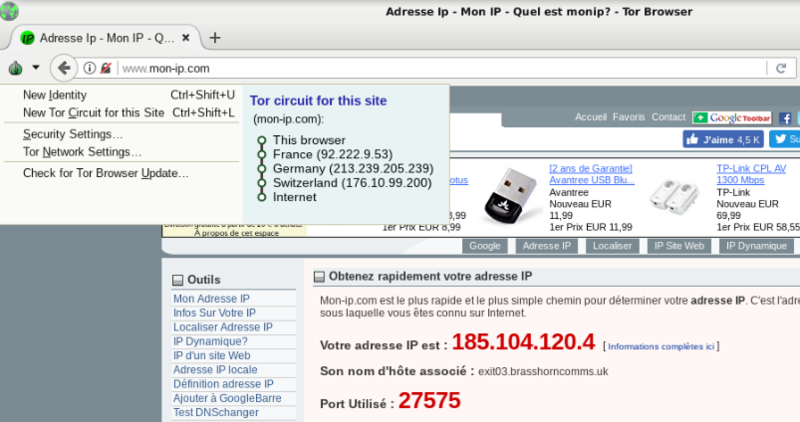The image size is (800, 422).
Task: Open Test DNSchanger sidebar link
Action: [x=216, y=412]
